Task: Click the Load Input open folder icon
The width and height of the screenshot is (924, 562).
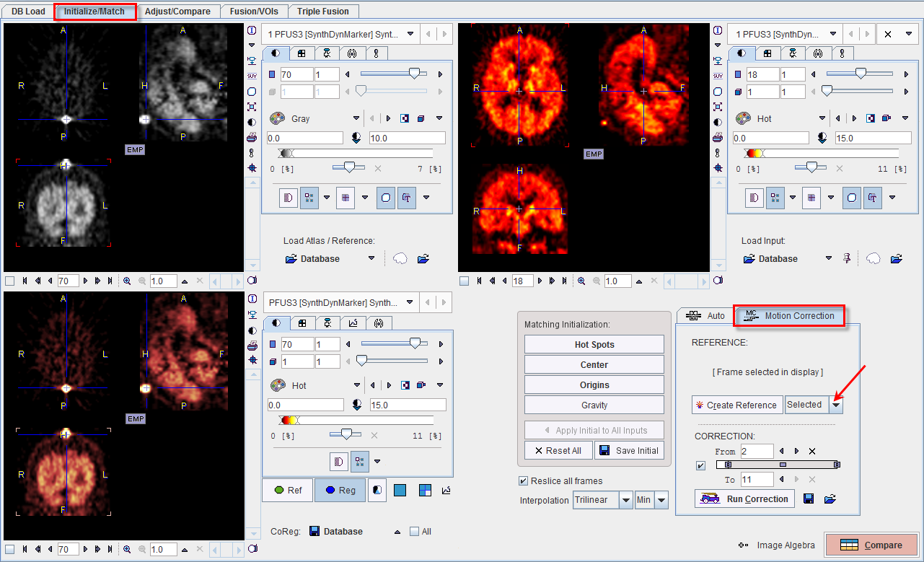Action: [897, 258]
